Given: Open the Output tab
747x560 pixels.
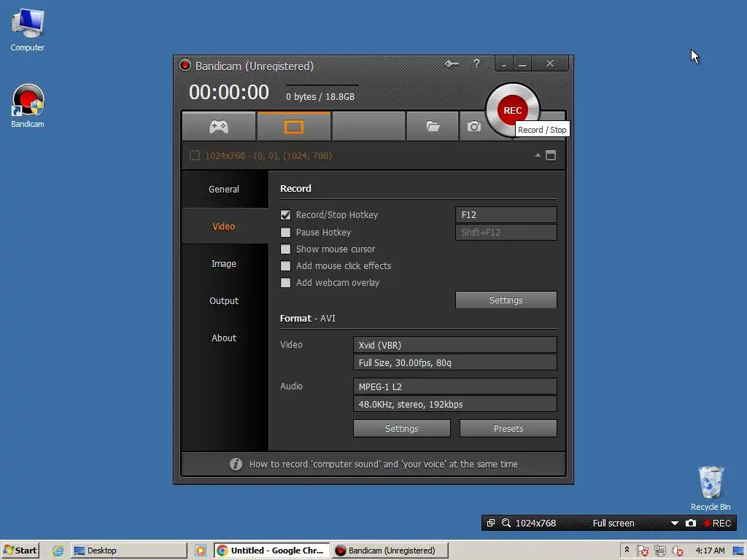Looking at the screenshot, I should (x=224, y=300).
